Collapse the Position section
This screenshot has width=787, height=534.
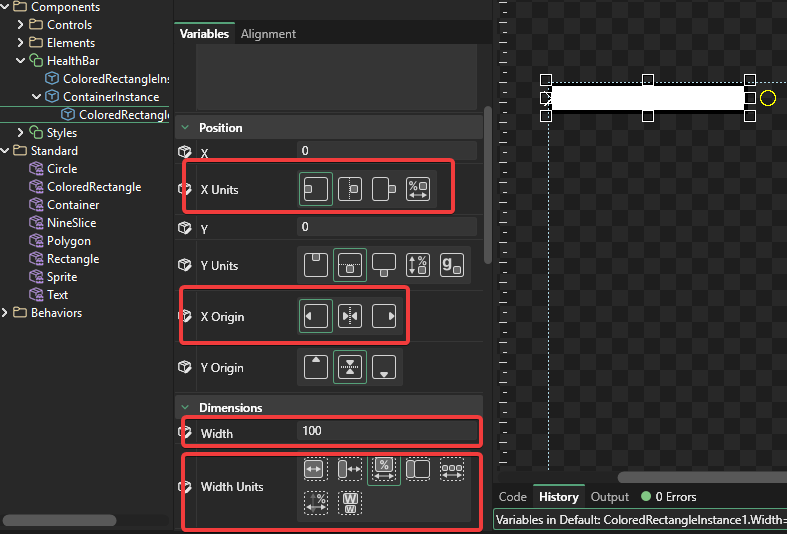[x=185, y=128]
